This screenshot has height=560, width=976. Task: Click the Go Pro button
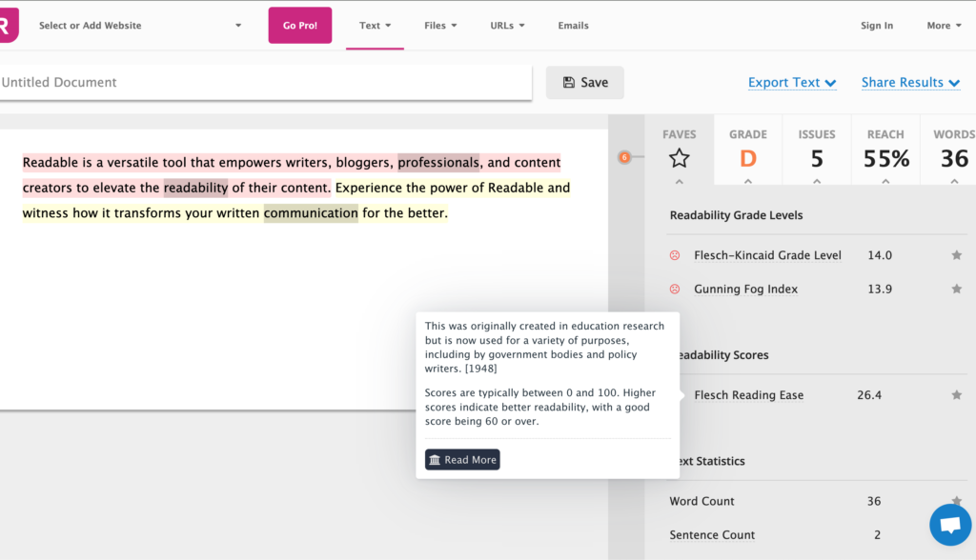point(299,26)
